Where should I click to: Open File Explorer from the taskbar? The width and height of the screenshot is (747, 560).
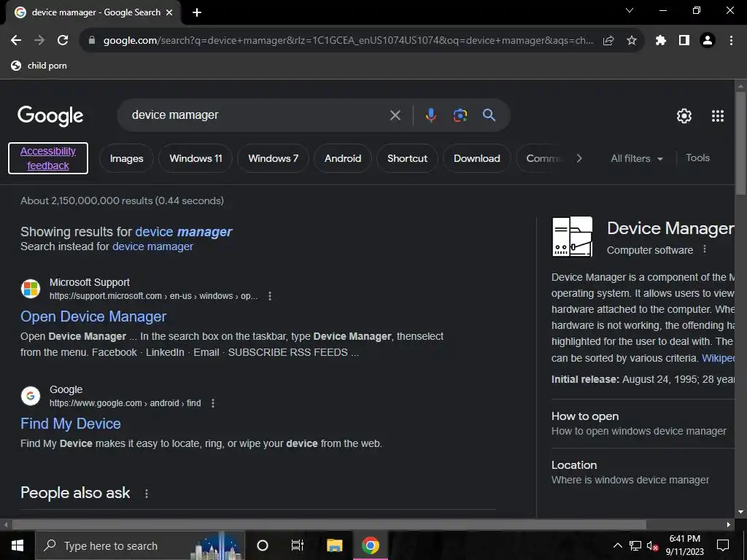[334, 545]
